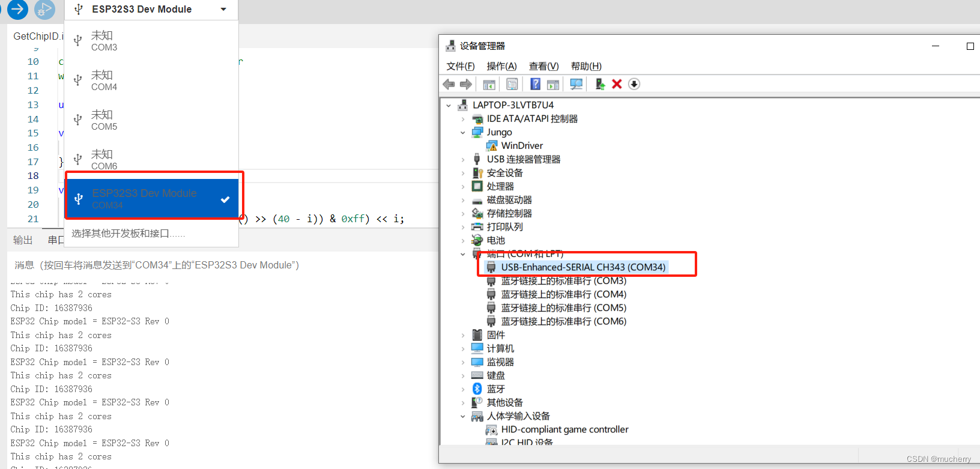Expand IDE ATA/ATAPI 控制器 node
The width and height of the screenshot is (980, 469).
(463, 119)
